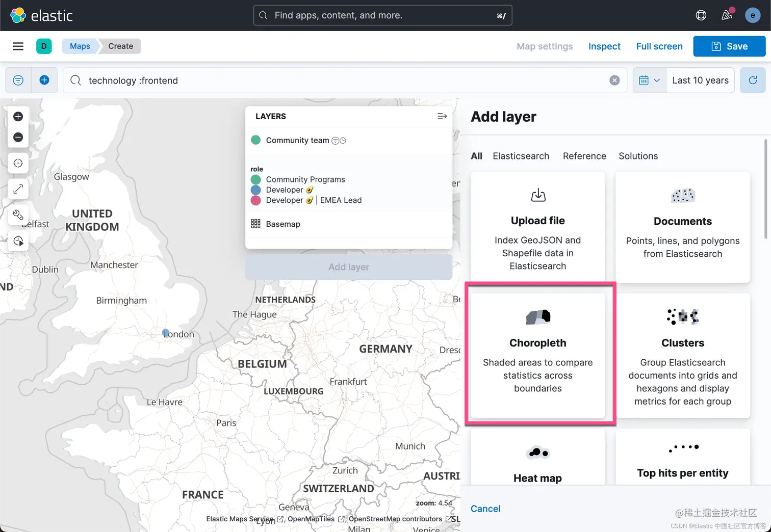
Task: Open the user avatar menu
Action: point(753,15)
